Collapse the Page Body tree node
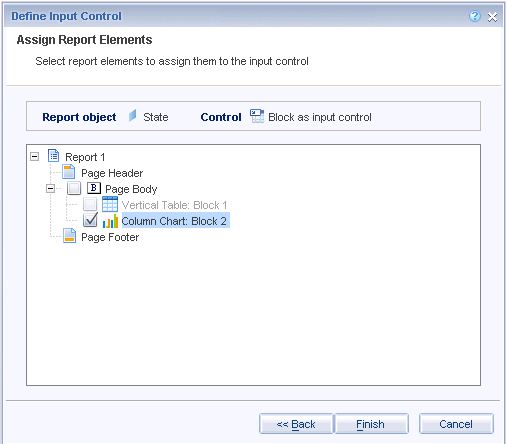507x444 pixels. (x=50, y=189)
